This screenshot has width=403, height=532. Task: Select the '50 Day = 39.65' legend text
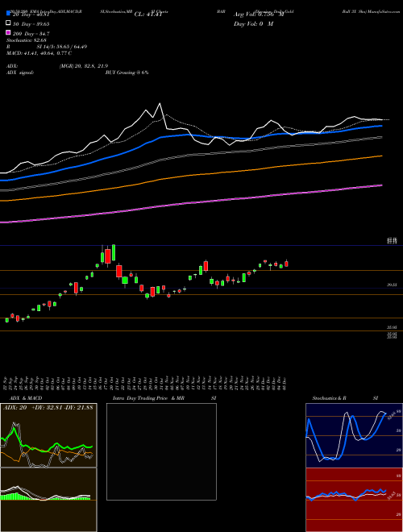31,23
